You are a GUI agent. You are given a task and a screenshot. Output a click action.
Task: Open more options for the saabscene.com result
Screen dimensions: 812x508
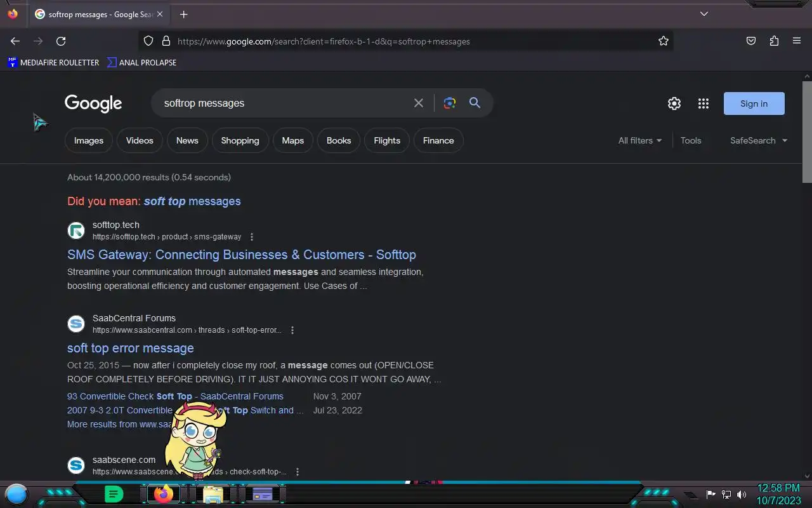297,472
